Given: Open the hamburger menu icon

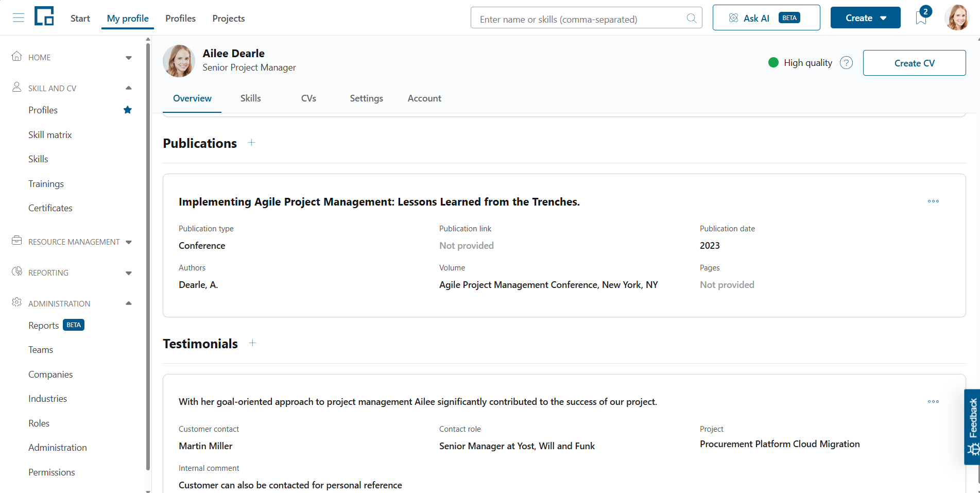Looking at the screenshot, I should pyautogui.click(x=19, y=18).
